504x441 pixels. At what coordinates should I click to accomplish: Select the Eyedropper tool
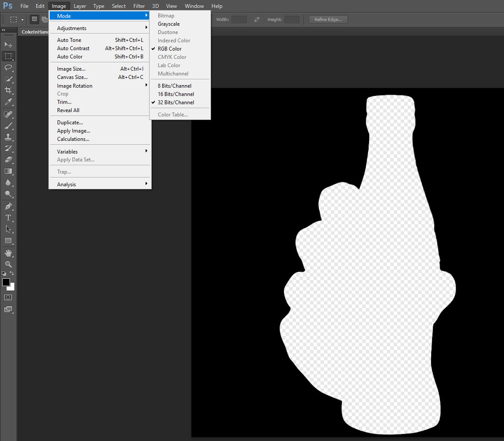[8, 102]
